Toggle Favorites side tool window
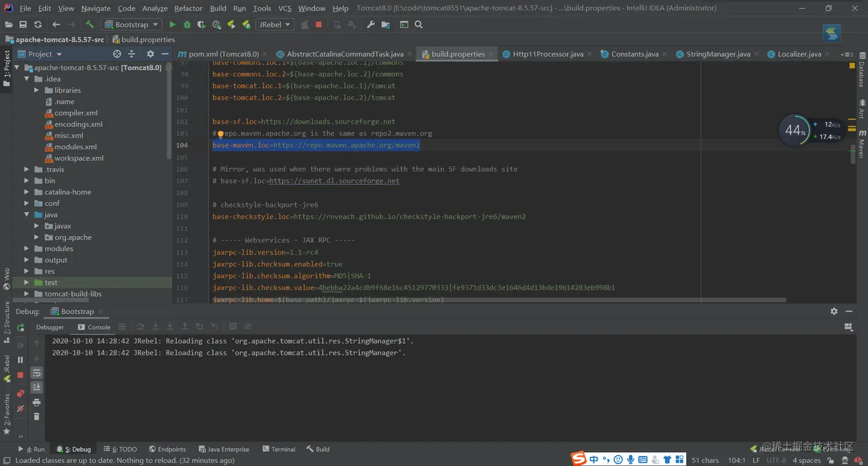 [6, 414]
